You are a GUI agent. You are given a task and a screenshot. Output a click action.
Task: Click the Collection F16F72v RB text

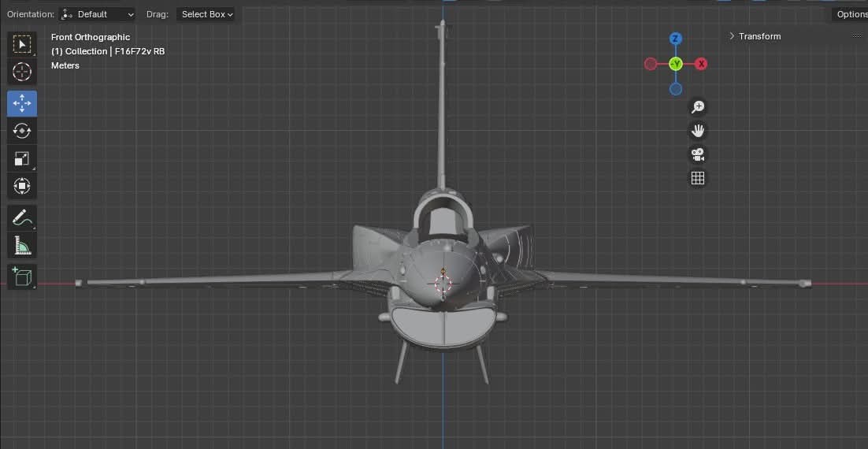(108, 51)
